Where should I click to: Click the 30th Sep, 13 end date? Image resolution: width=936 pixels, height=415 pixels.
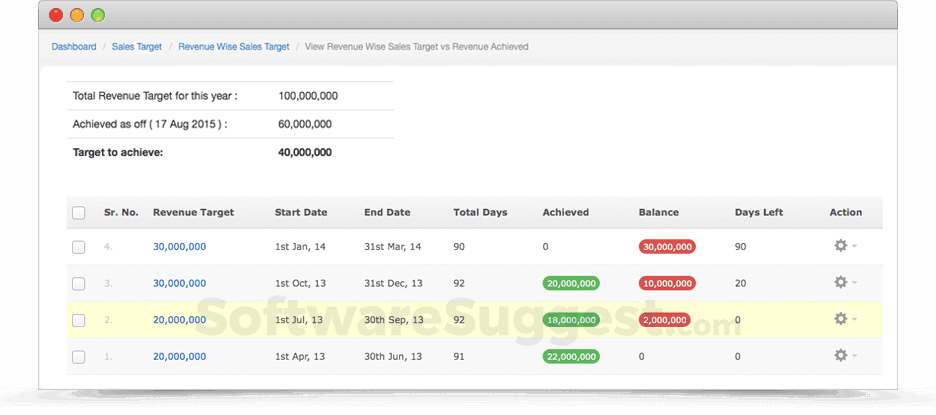[x=394, y=320]
